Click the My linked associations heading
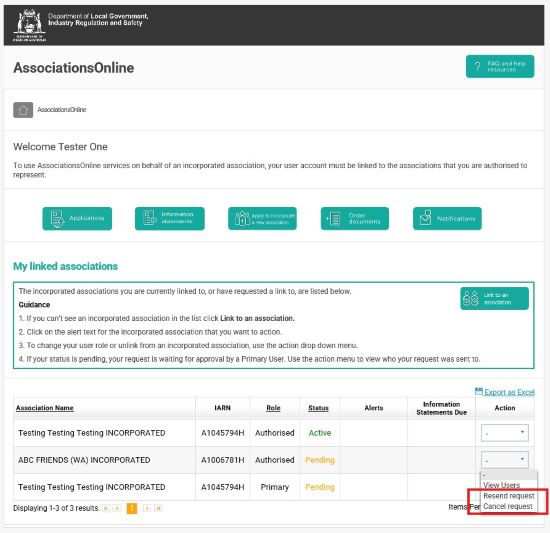The image size is (550, 533). 65,266
